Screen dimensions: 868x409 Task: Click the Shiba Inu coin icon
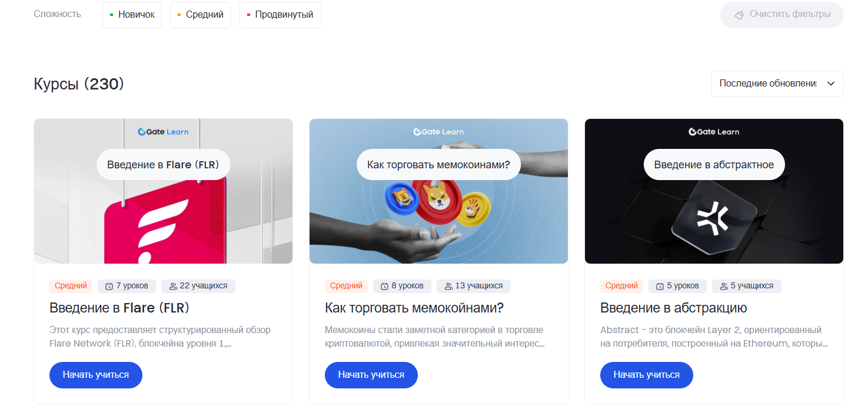tap(437, 201)
